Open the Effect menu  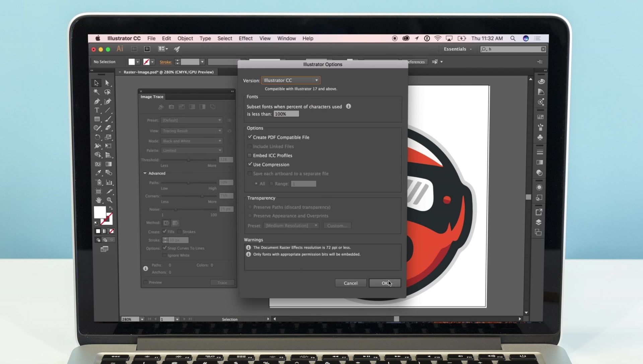click(245, 38)
